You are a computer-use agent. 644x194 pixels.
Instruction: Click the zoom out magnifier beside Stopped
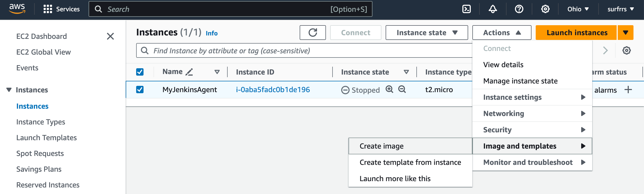pos(402,89)
